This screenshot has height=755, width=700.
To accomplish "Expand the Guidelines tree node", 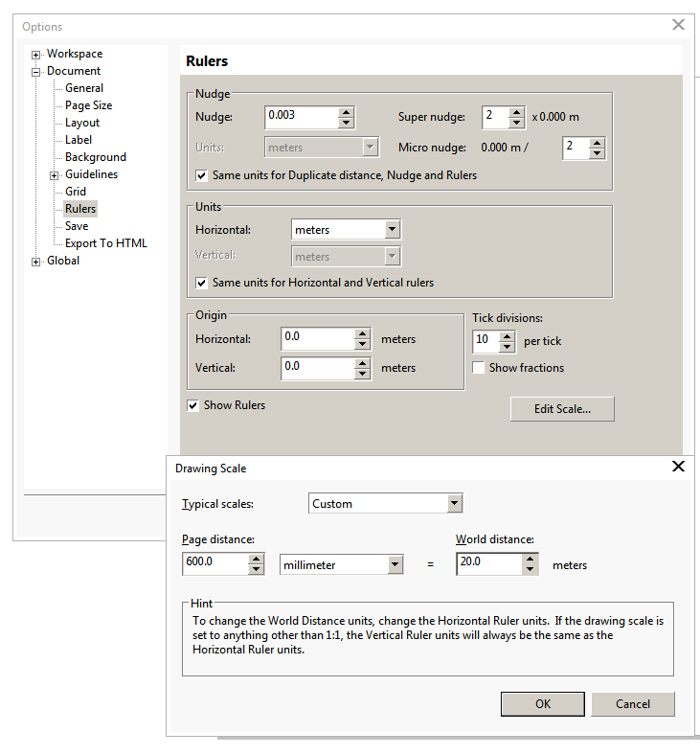I will (54, 175).
